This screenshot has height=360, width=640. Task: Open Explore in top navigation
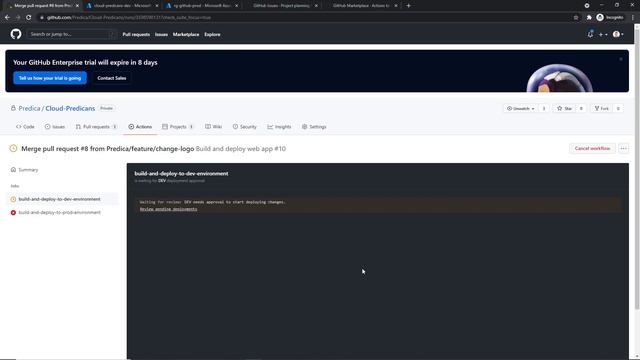[212, 34]
